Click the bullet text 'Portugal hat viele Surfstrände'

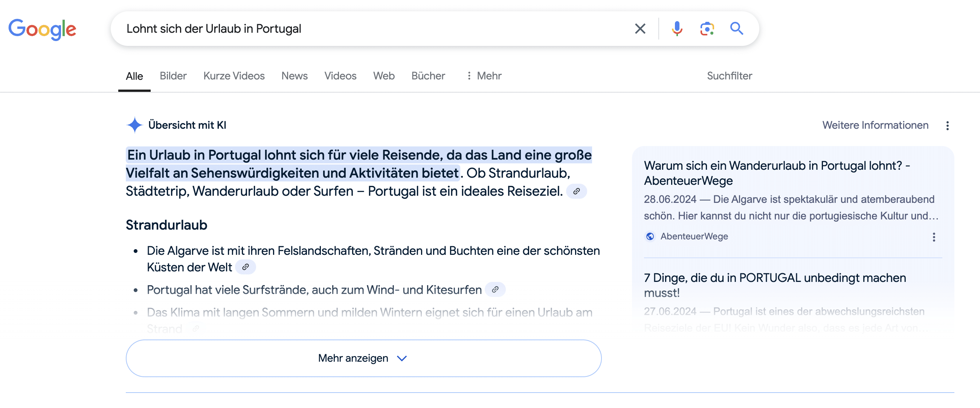click(x=314, y=290)
